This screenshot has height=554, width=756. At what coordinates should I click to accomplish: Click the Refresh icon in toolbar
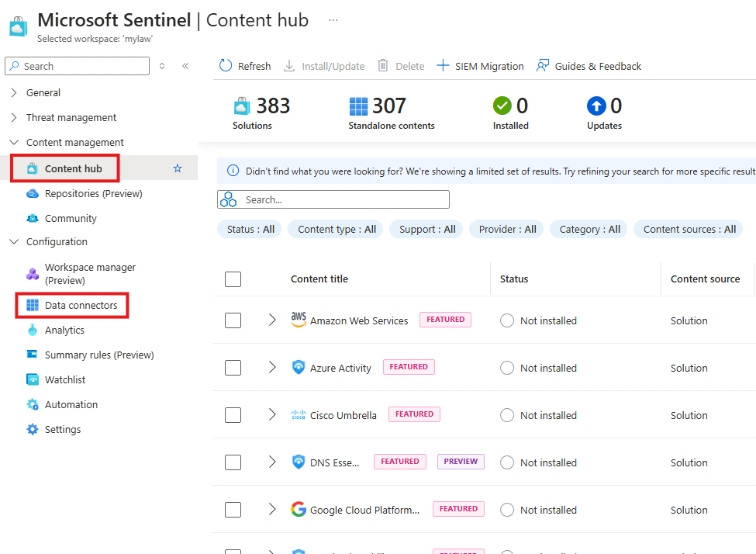[226, 66]
